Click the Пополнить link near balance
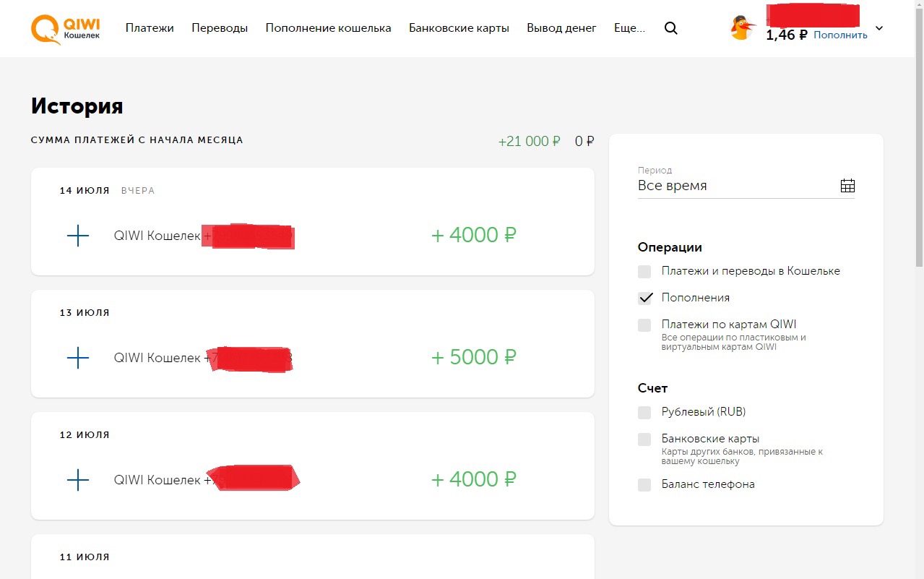The image size is (924, 579). 840,35
